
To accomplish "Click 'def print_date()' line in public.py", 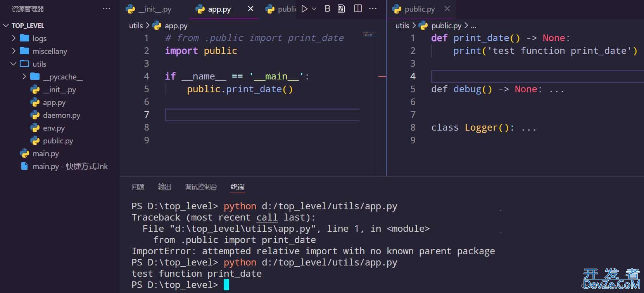I will pyautogui.click(x=500, y=38).
